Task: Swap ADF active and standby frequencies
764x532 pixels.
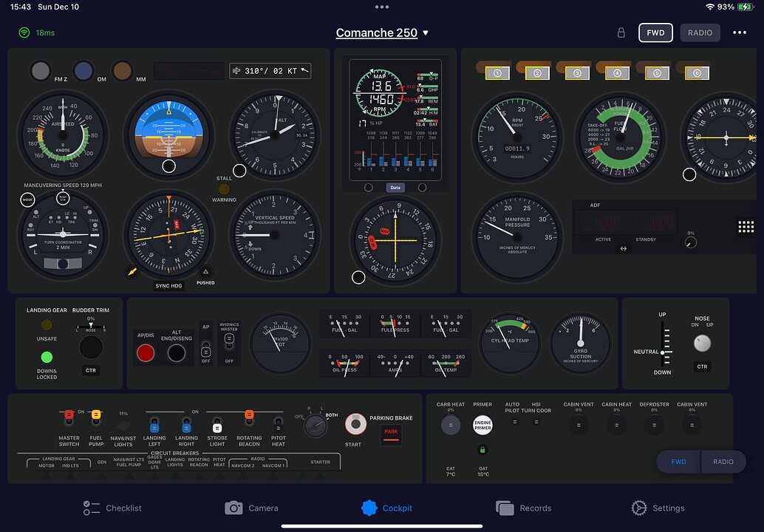Action: coord(623,249)
